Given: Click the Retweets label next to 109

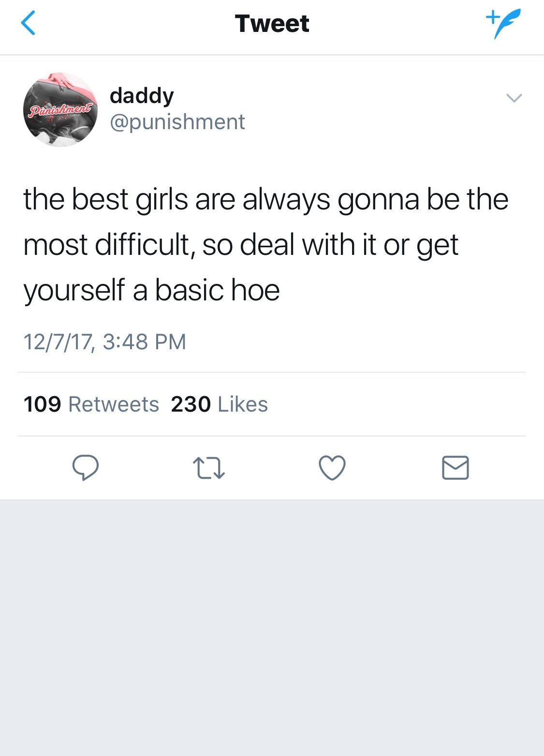Looking at the screenshot, I should 114,404.
